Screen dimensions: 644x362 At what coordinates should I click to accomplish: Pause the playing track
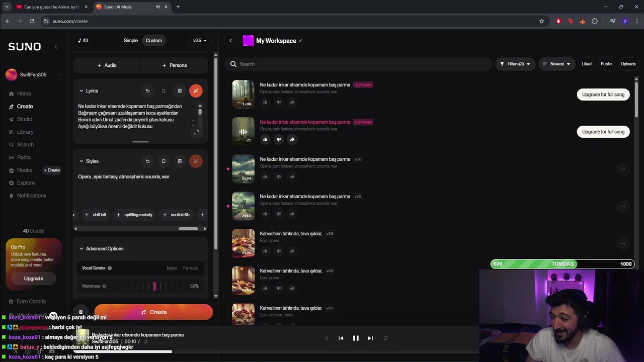[356, 338]
